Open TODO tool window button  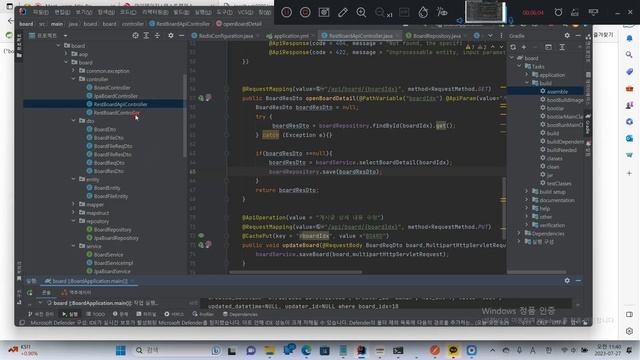96,314
